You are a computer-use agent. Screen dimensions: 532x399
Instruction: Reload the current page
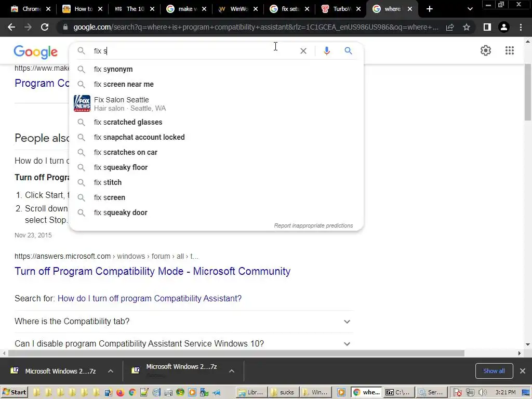click(45, 27)
